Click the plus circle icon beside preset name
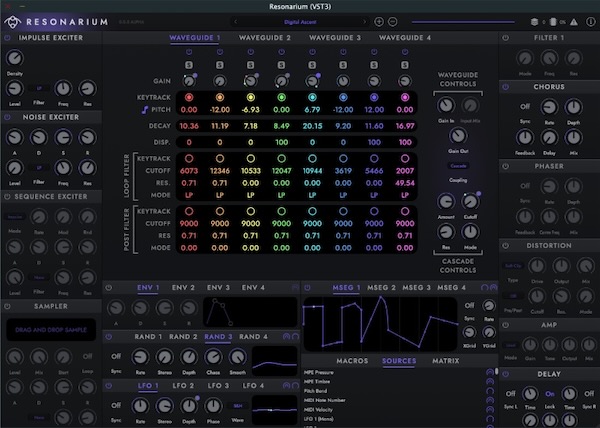The width and height of the screenshot is (600, 428). click(379, 22)
